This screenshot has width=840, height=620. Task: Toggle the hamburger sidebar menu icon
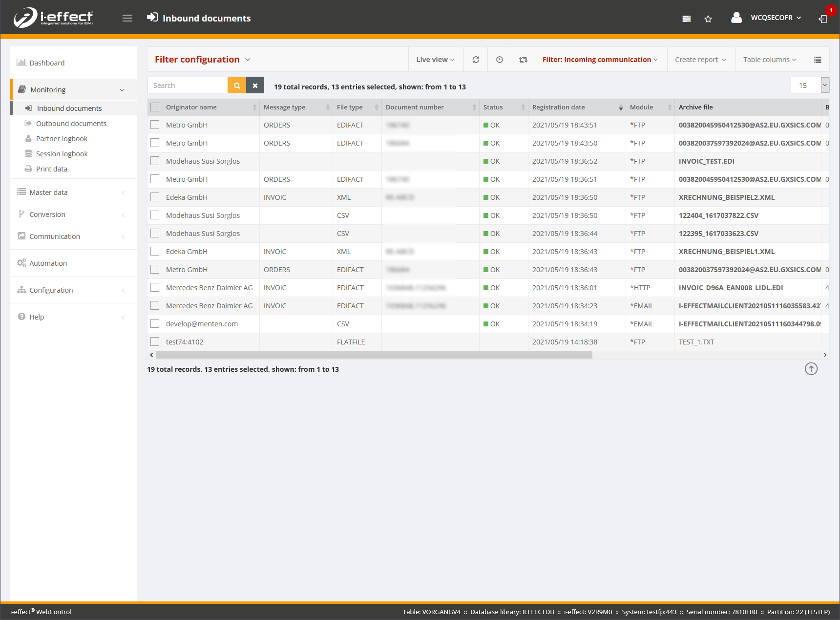pos(127,18)
